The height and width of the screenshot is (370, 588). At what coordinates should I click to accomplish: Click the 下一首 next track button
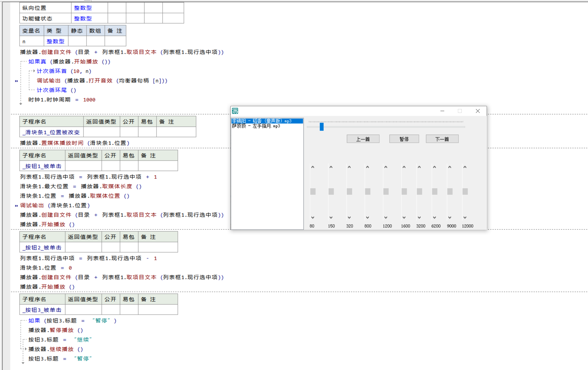click(442, 139)
